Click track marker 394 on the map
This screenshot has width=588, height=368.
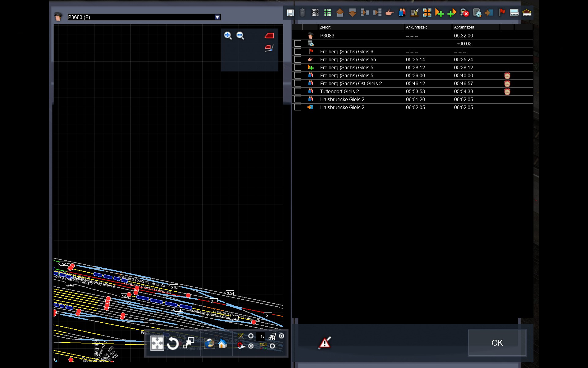click(x=230, y=293)
